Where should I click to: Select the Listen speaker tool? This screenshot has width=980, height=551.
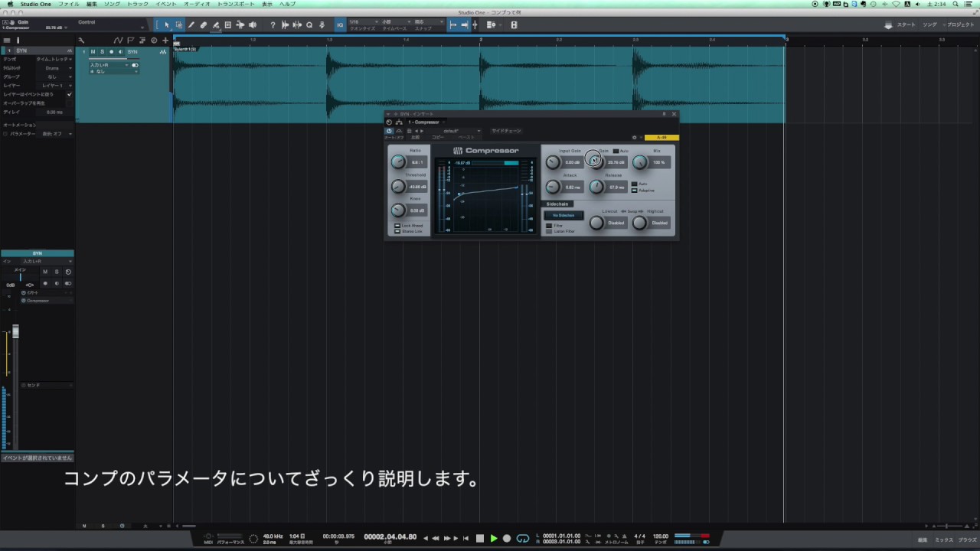tap(252, 25)
